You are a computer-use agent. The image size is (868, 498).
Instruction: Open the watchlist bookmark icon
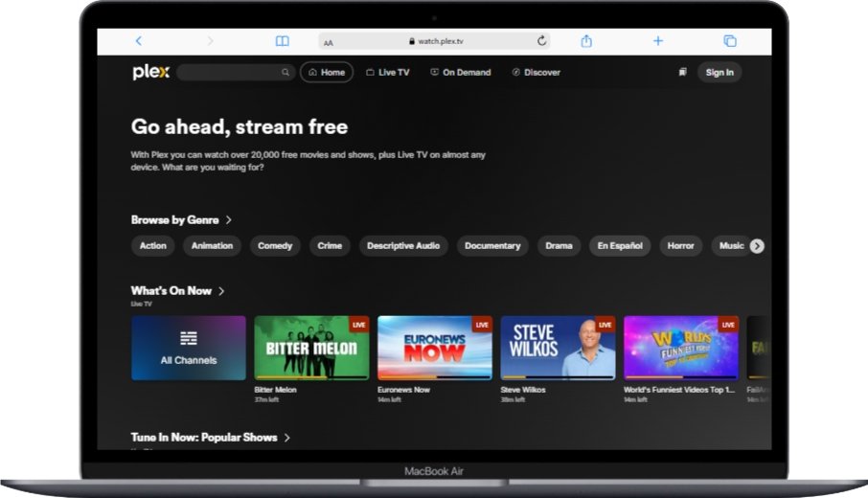click(x=682, y=72)
